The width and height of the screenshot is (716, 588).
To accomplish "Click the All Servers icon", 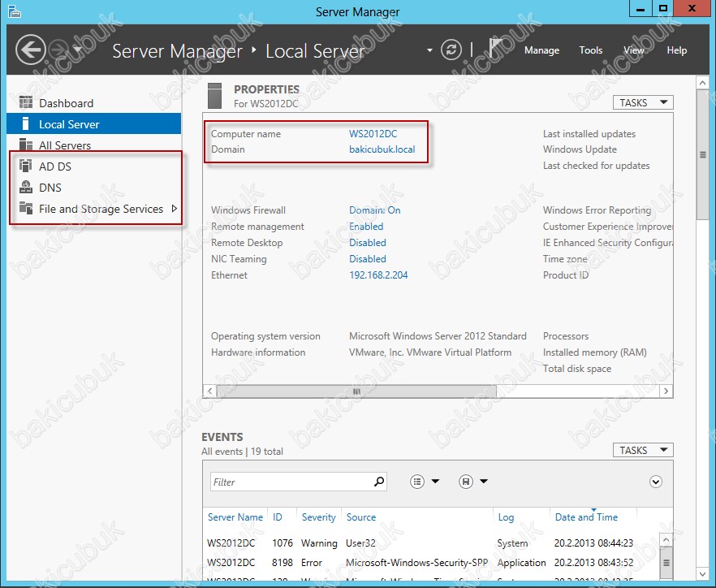I will coord(26,145).
